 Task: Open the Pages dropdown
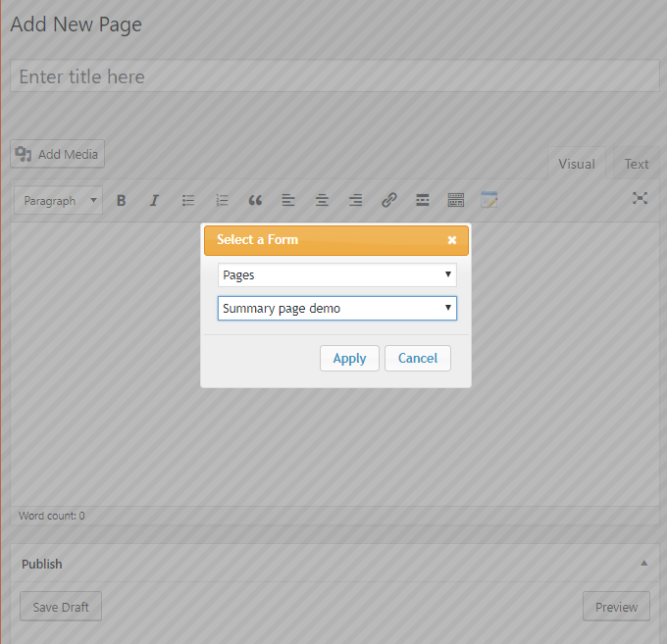click(x=336, y=274)
